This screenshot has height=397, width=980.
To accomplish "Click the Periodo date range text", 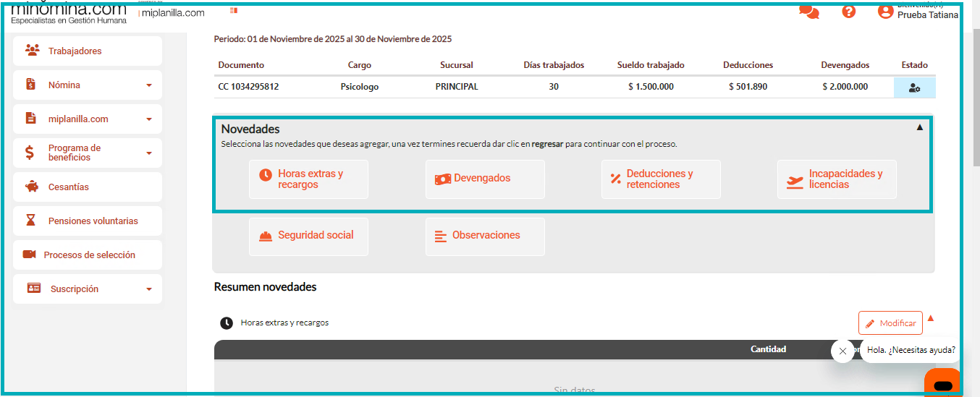I will point(333,39).
